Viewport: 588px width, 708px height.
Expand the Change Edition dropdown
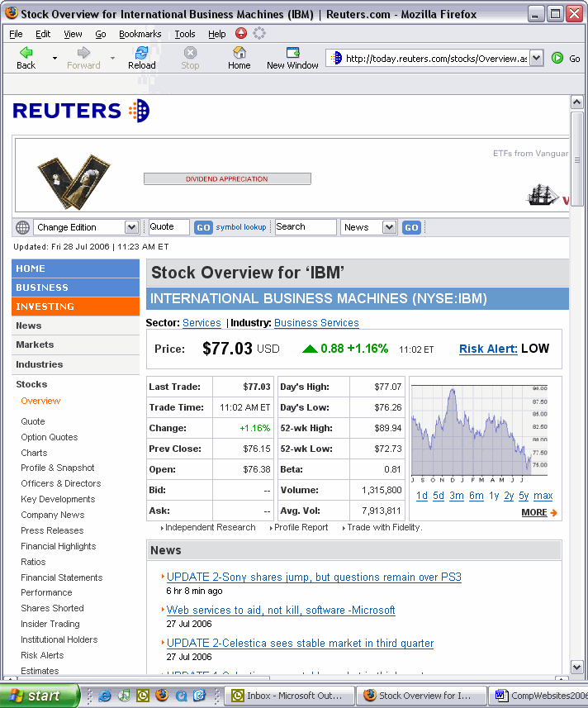point(131,227)
